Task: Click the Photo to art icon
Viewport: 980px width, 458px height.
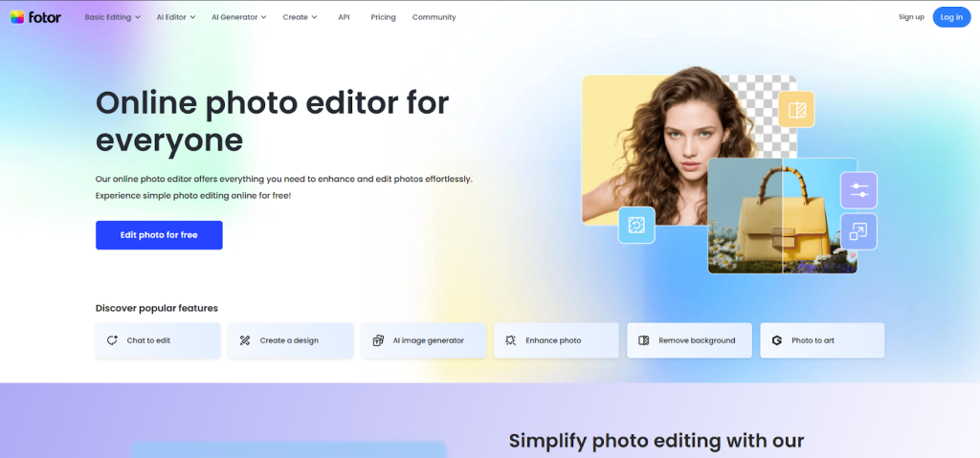Action: 777,340
